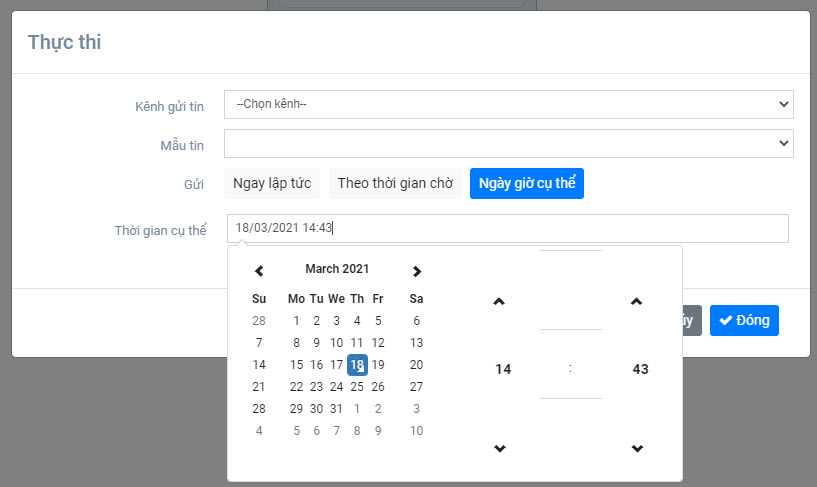Open the 'Kênh gửi tin' channel dropdown

pos(508,104)
